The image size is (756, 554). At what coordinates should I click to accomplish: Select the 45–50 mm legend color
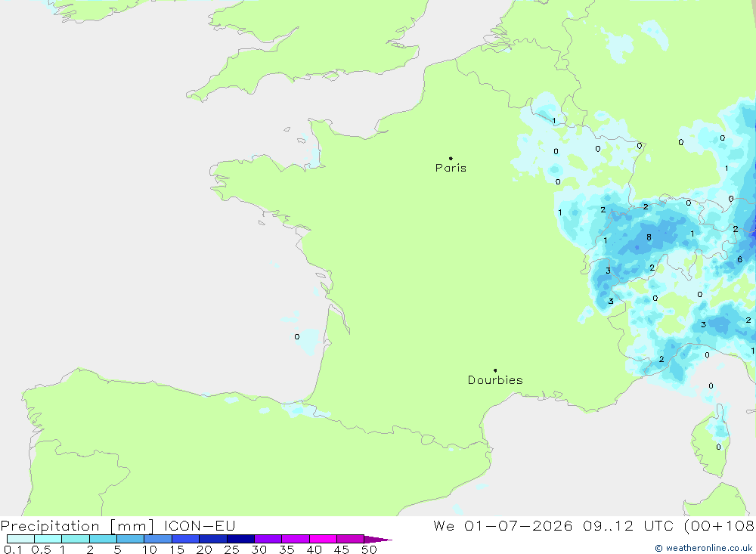[351, 539]
